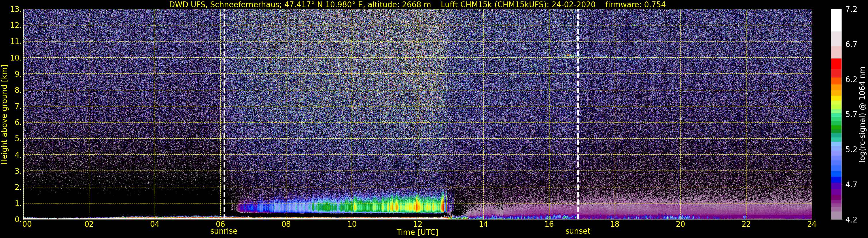Viewport: 868px width, 238px height.
Task: Click the 'DWD UFS, Schneefernerhaus' title text
Action: pyautogui.click(x=224, y=4)
